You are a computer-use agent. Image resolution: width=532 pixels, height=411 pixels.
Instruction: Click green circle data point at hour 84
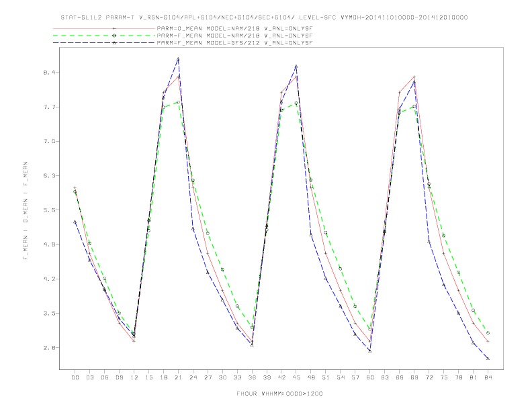point(488,333)
